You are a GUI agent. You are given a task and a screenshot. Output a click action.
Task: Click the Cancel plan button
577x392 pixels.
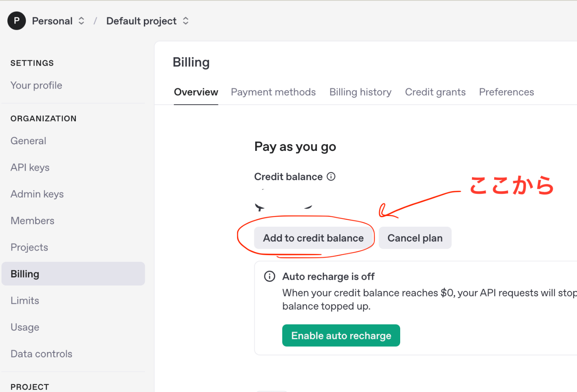click(415, 238)
